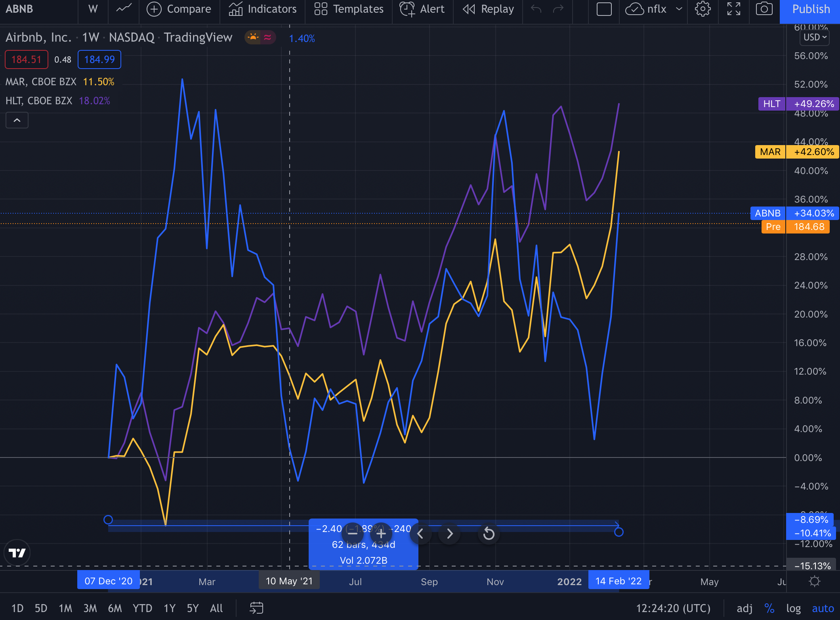The height and width of the screenshot is (620, 840).
Task: Click the Indicators chart icon
Action: [236, 9]
